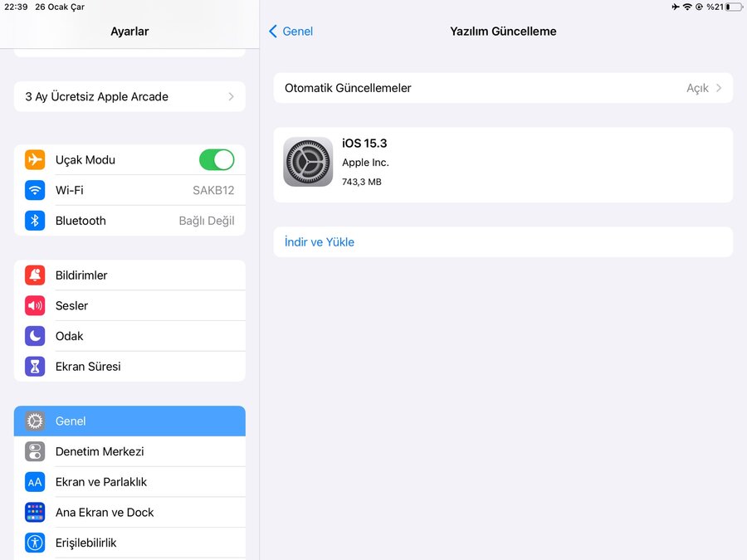Screen dimensions: 747x560
Task: Tap the Açık value of automatic updates
Action: tap(697, 88)
